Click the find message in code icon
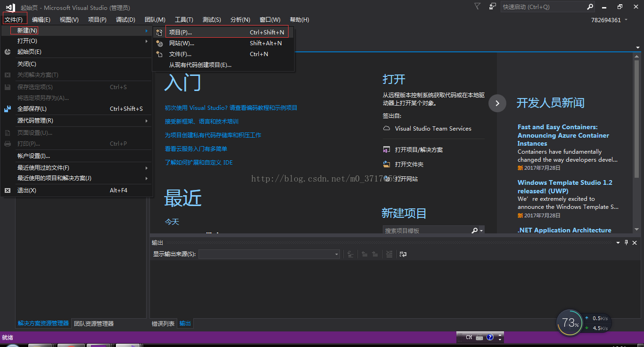The width and height of the screenshot is (644, 347). click(350, 254)
